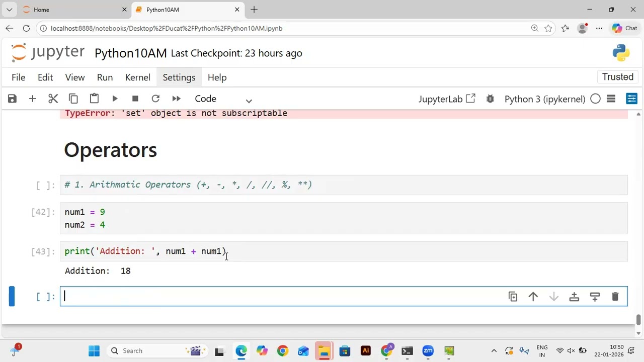Image resolution: width=644 pixels, height=362 pixels.
Task: Click the localhost address bar
Action: coord(282,28)
